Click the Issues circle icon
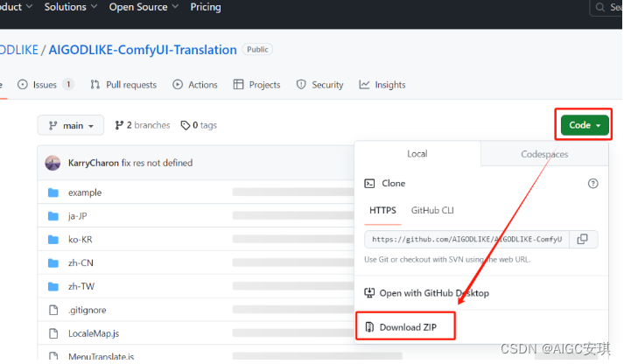Screen dimensions: 624x364 pos(23,84)
